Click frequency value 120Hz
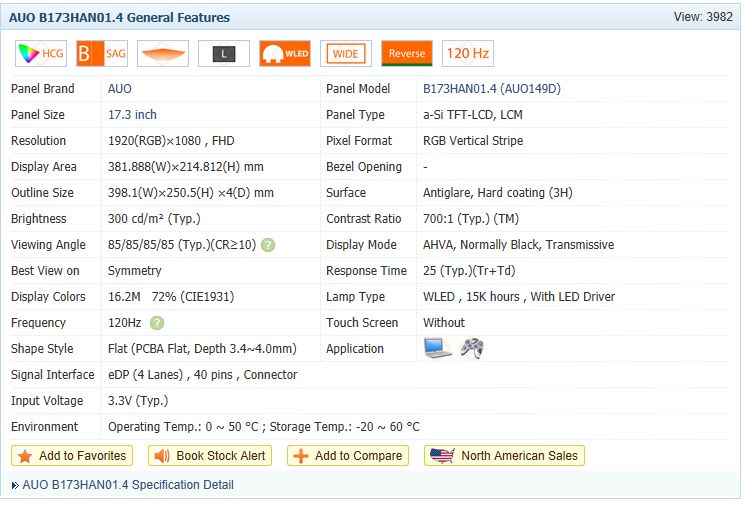The width and height of the screenshot is (747, 505). (x=125, y=323)
